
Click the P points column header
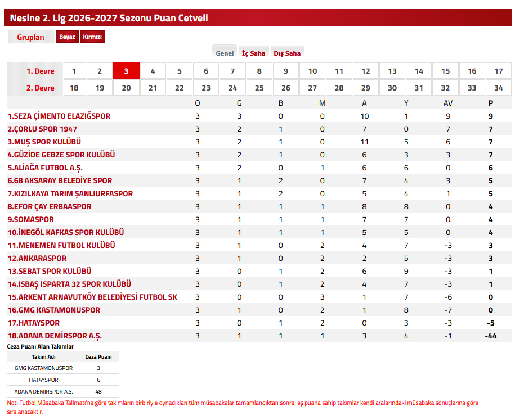(x=491, y=103)
